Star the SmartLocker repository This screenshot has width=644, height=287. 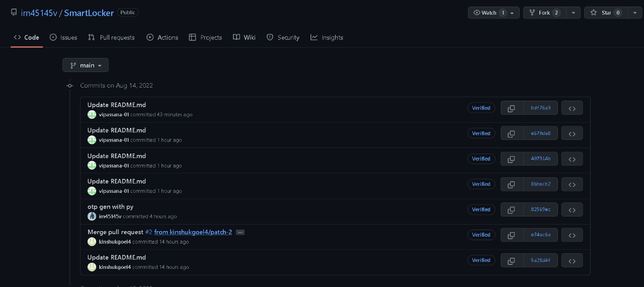(x=606, y=13)
